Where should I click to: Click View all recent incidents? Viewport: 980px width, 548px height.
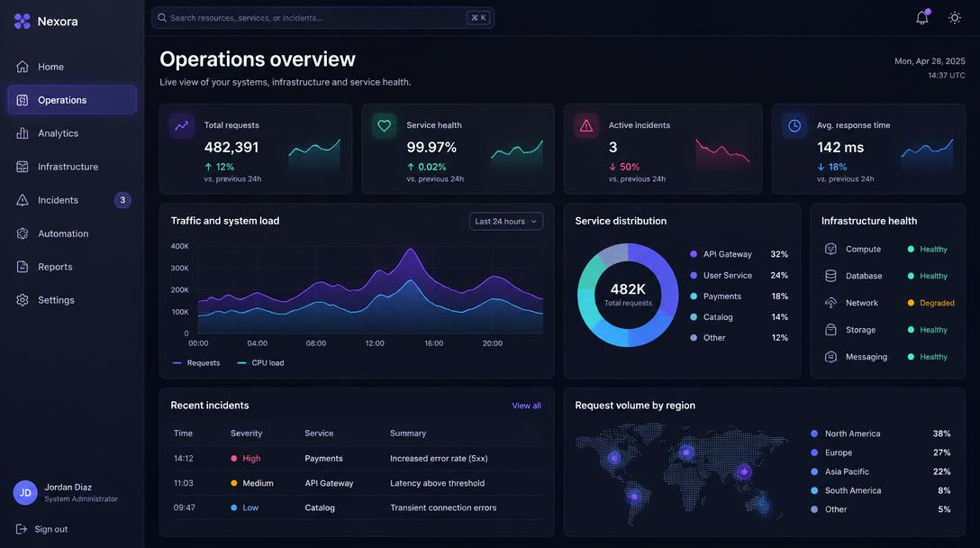[x=526, y=406]
